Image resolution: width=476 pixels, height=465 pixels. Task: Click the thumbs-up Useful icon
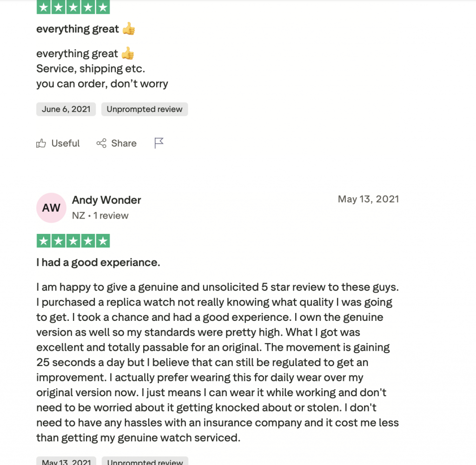pyautogui.click(x=41, y=143)
